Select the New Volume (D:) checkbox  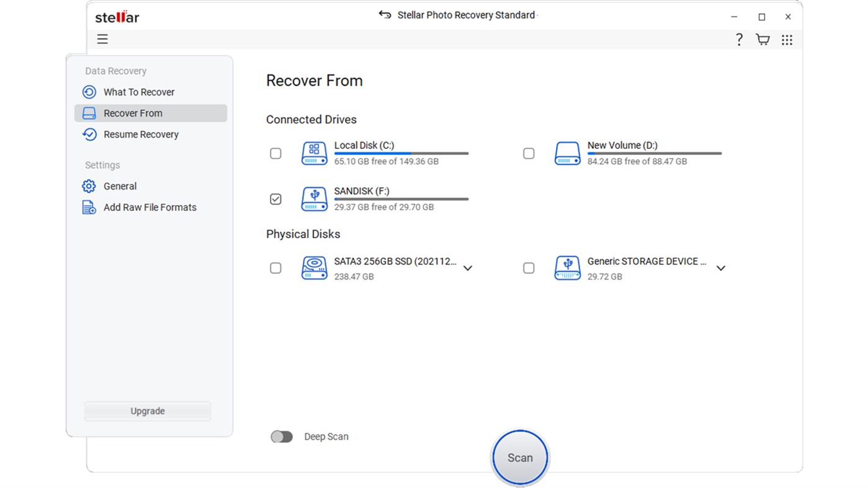click(529, 153)
